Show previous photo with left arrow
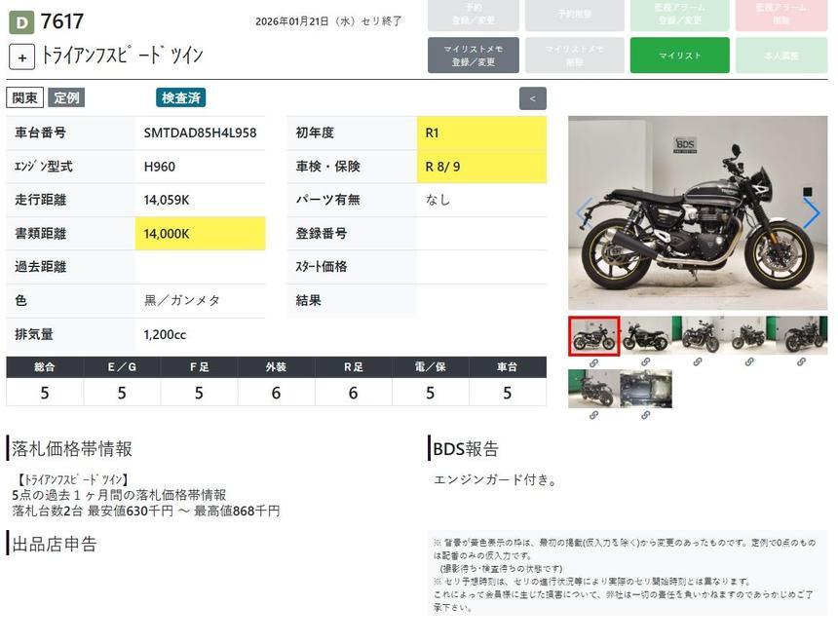 tap(584, 213)
